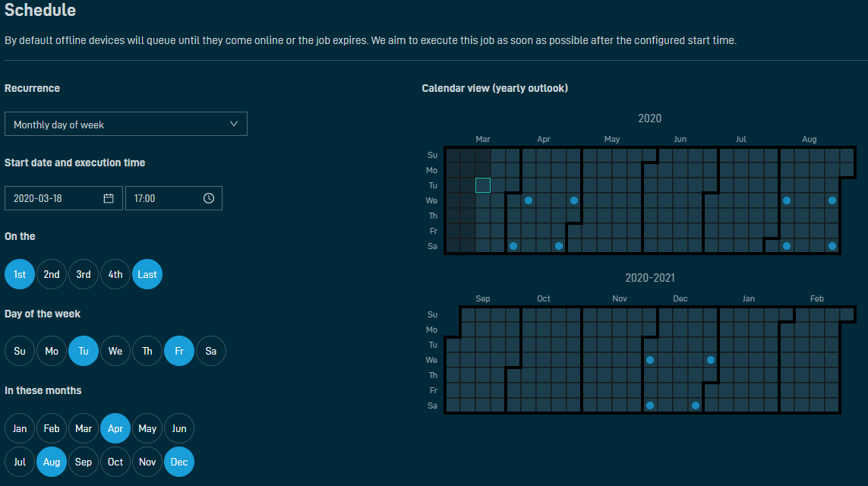Enable Mo in day of the week
The width and height of the screenshot is (868, 486).
click(x=52, y=351)
